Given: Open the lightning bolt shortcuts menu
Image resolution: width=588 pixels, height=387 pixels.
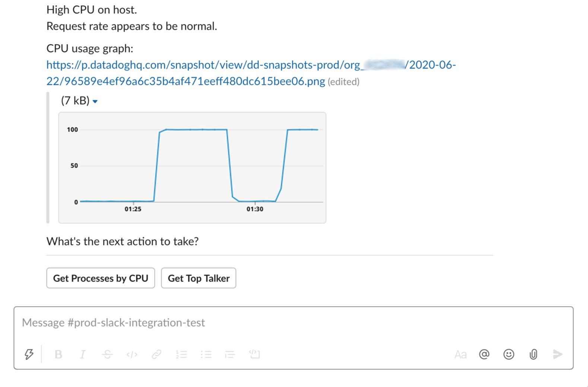Looking at the screenshot, I should (29, 354).
